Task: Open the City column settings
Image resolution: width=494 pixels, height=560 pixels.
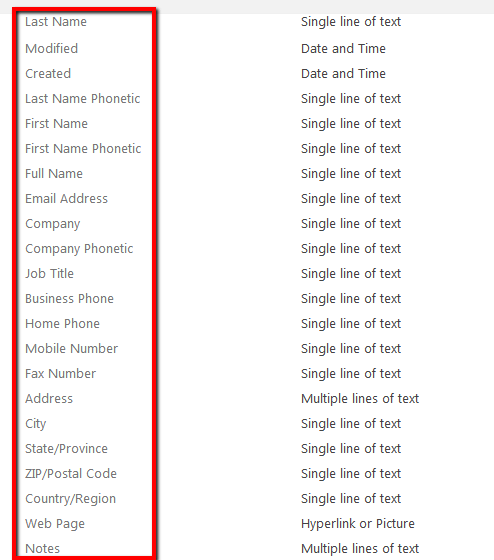Action: [x=36, y=424]
